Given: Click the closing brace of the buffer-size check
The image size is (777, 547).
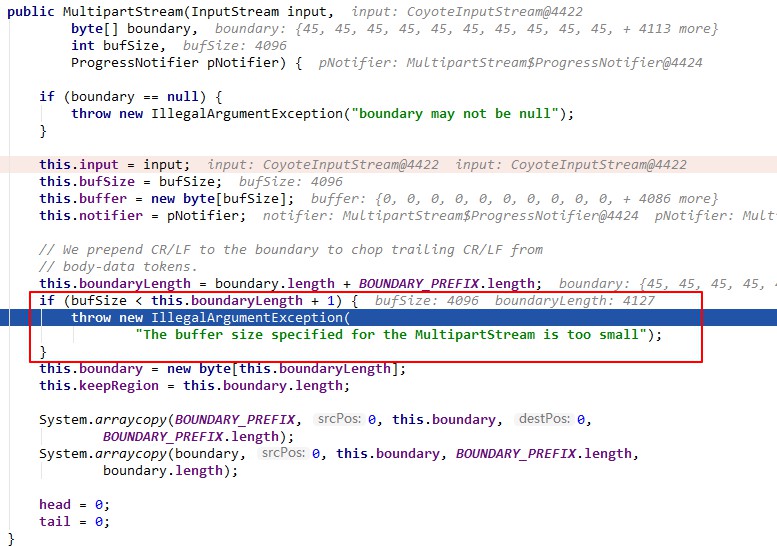Looking at the screenshot, I should pos(43,352).
